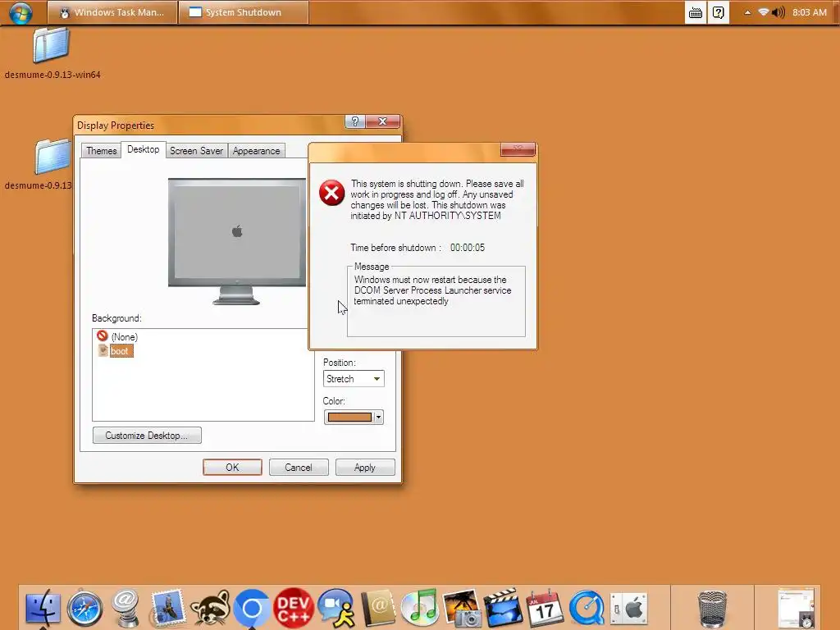Click Cancel in Display Properties
Screen dimensions: 840x630
click(x=299, y=467)
